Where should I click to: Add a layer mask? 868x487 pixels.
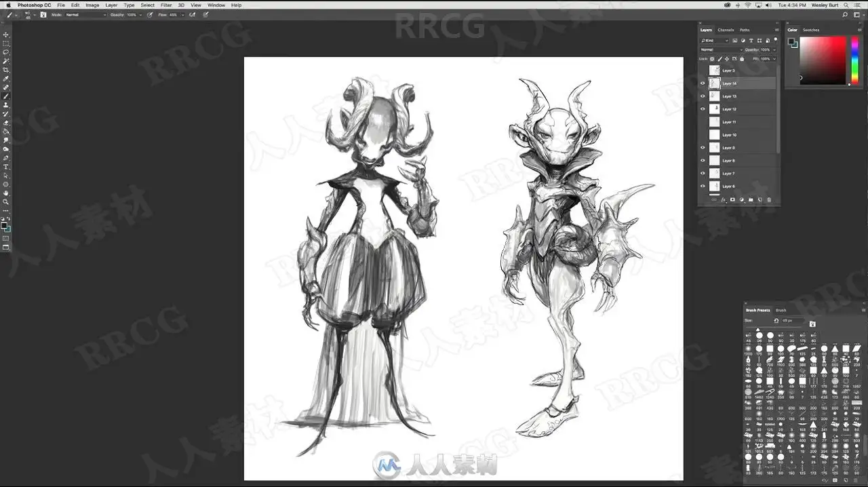[x=732, y=200]
